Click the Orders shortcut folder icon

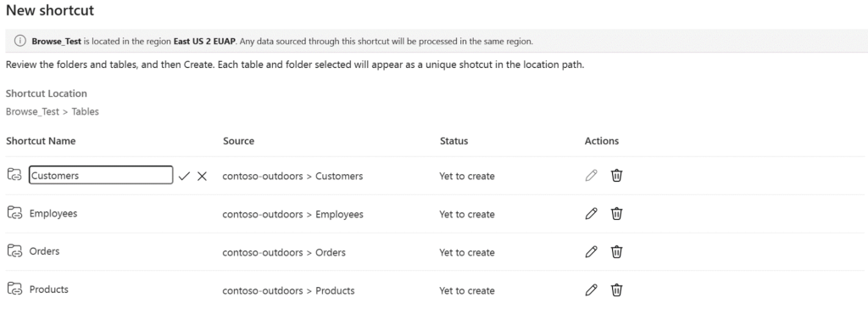pyautogui.click(x=14, y=251)
